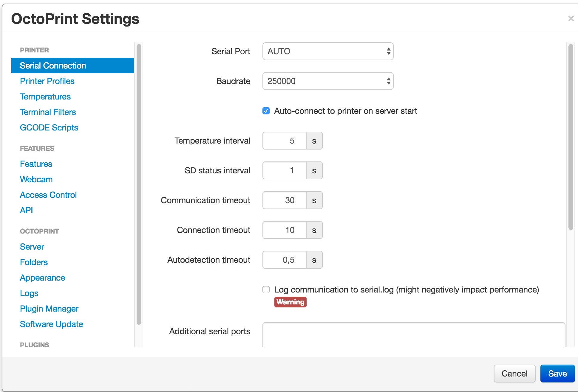This screenshot has height=392, width=578.
Task: Open Webcam settings
Action: tap(36, 179)
